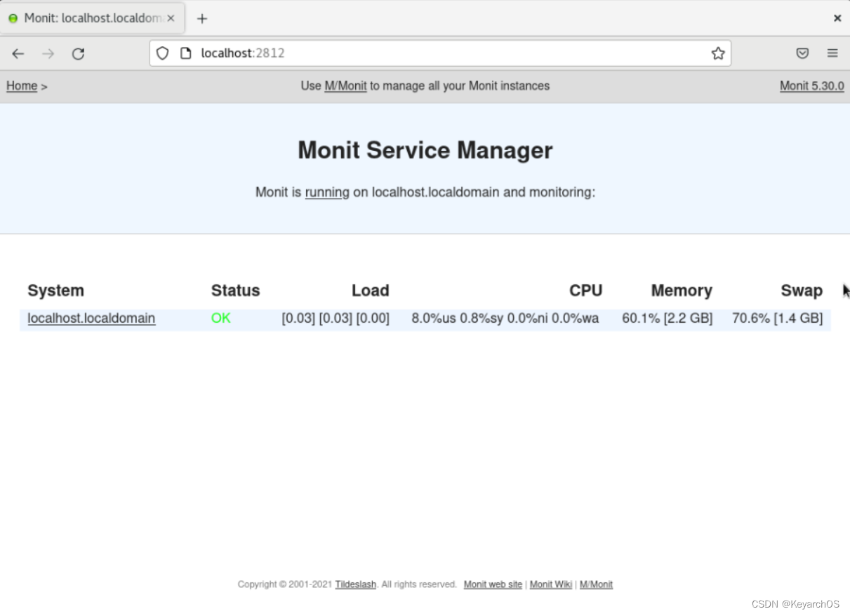
Task: Click the CPU column header
Action: [586, 290]
